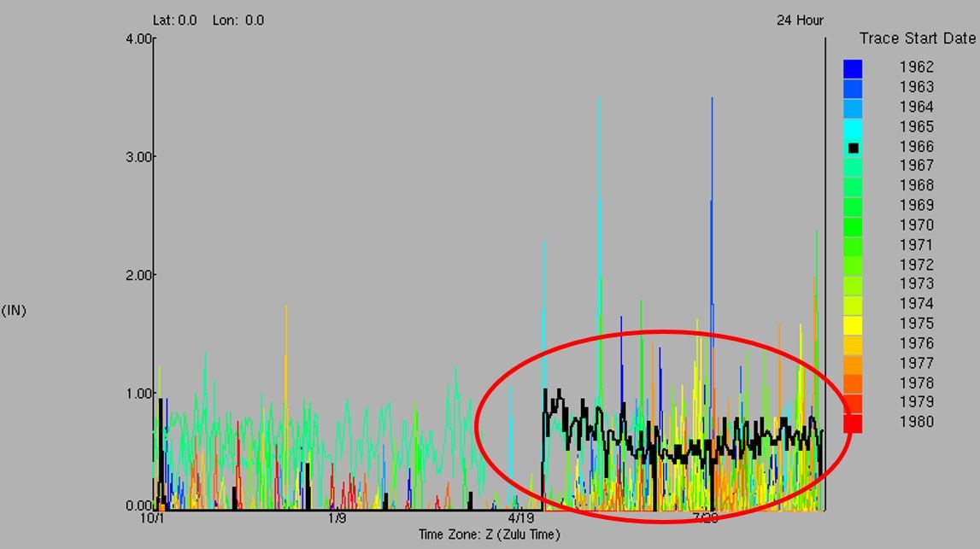
Task: Choose the 1973 year label
Action: 916,283
